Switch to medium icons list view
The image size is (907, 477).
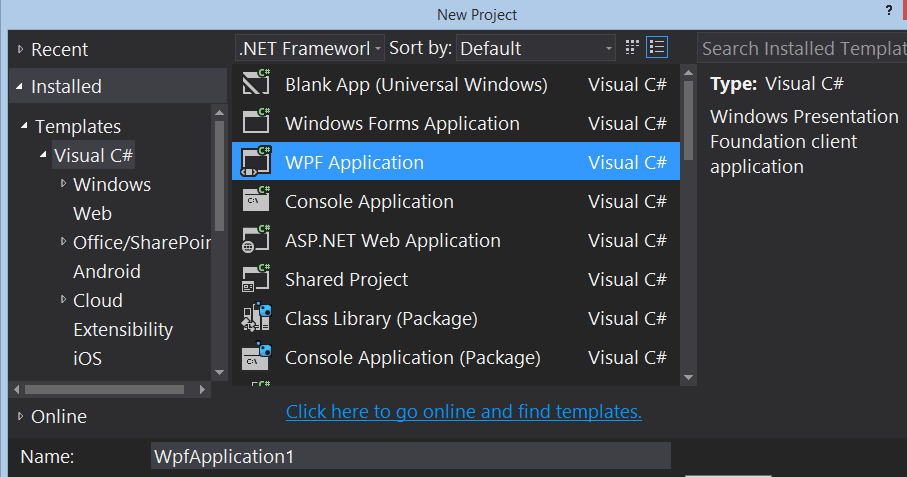pos(657,47)
